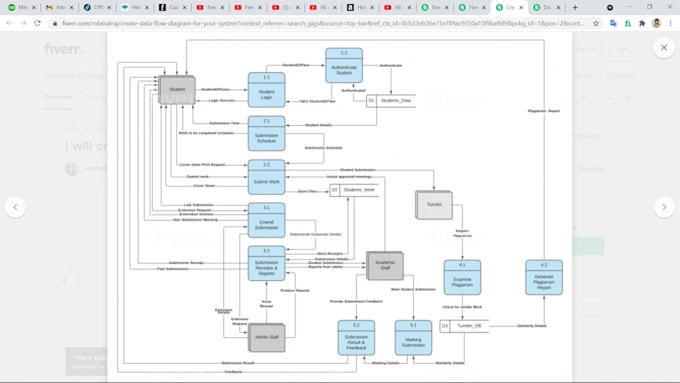Close the active 'Cre' tab
The width and height of the screenshot is (680, 383).
(521, 7)
